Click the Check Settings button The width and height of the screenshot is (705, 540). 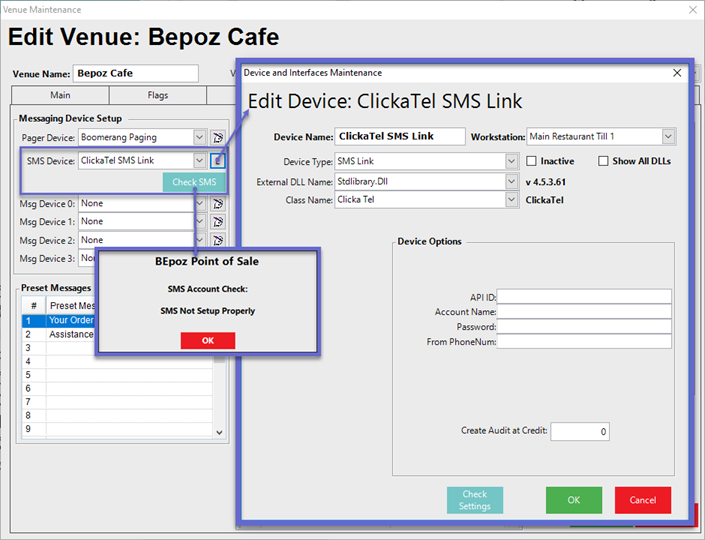(x=474, y=500)
